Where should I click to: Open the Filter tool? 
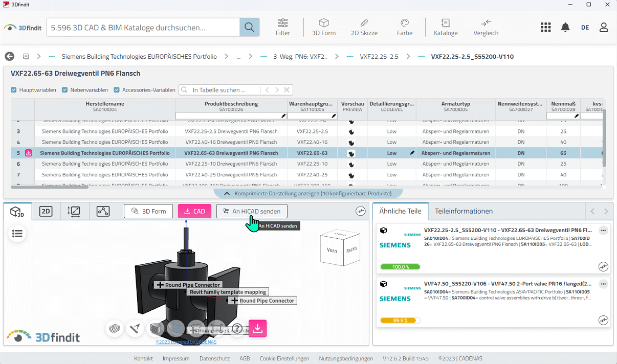[283, 27]
